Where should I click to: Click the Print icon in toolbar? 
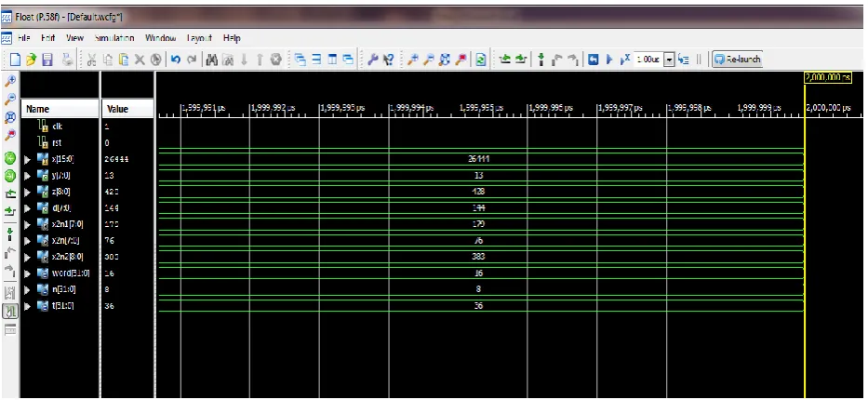67,60
